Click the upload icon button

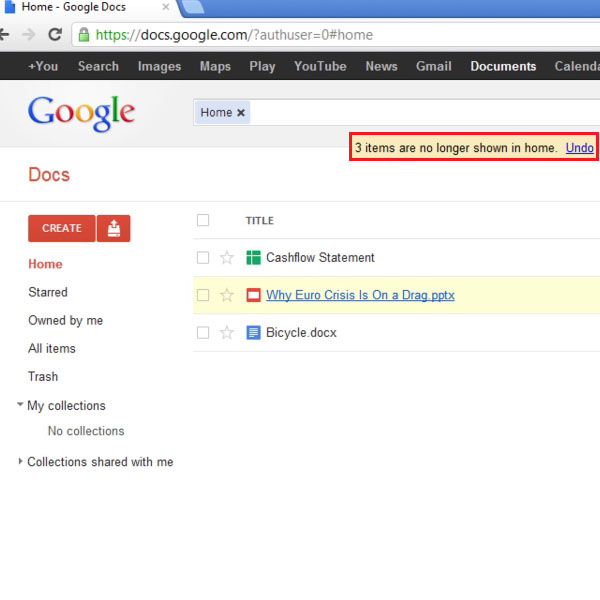coord(114,228)
